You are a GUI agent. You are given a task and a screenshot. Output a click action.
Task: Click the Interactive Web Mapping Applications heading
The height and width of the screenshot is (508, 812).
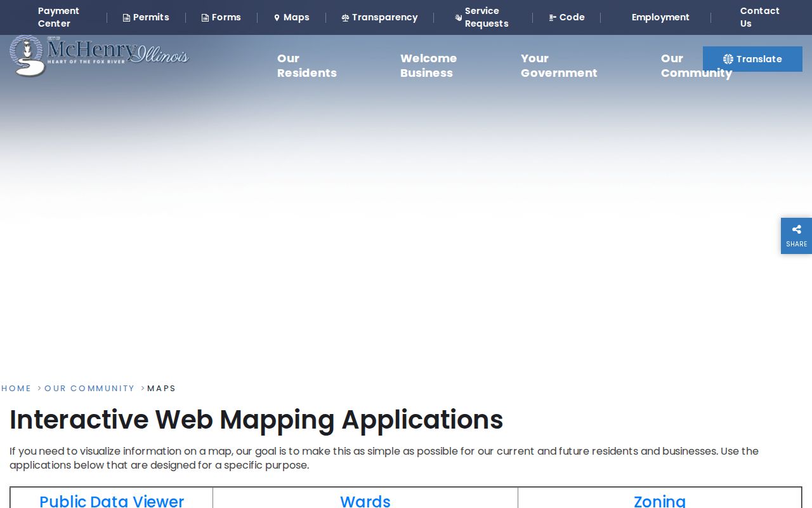click(256, 420)
